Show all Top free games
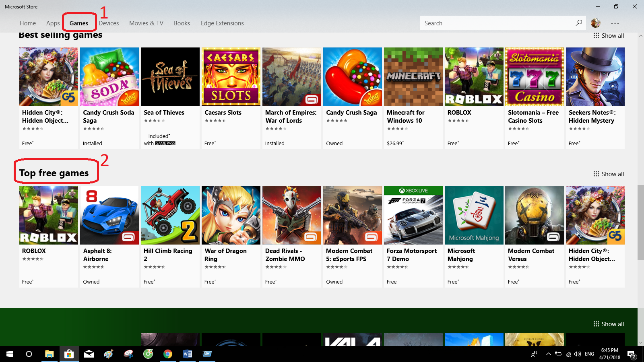The width and height of the screenshot is (644, 362). (609, 174)
